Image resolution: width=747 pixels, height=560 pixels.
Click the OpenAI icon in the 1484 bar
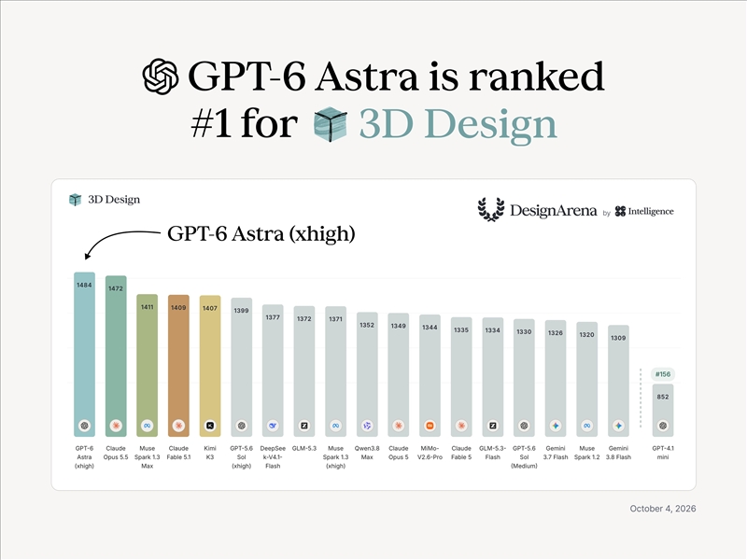84,426
